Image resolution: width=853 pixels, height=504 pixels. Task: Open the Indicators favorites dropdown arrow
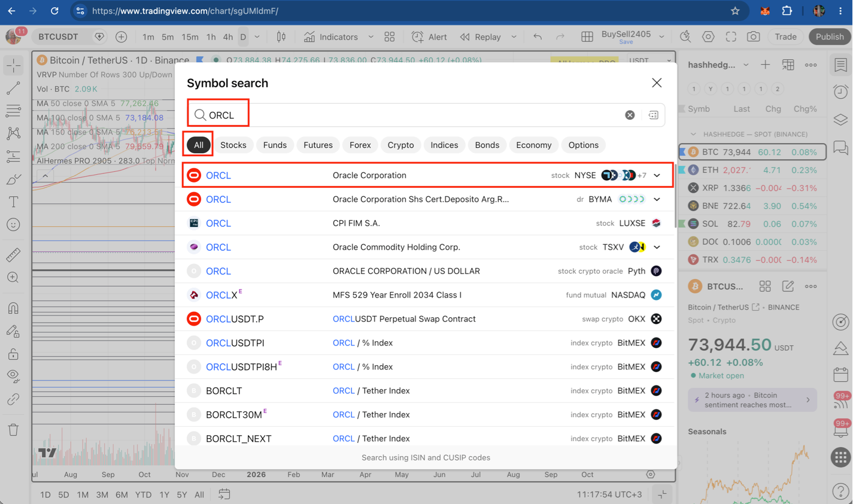point(371,37)
